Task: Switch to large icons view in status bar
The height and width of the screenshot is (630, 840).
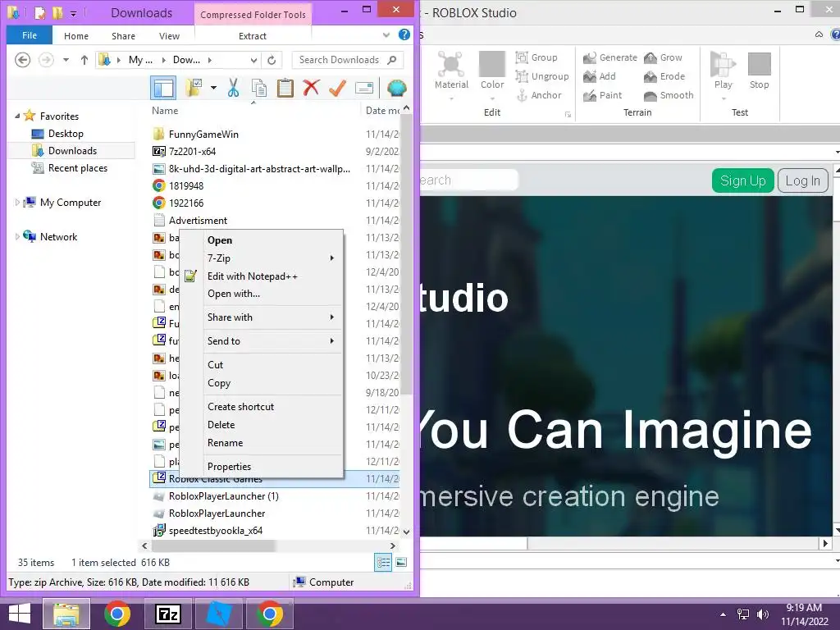Action: pos(401,562)
